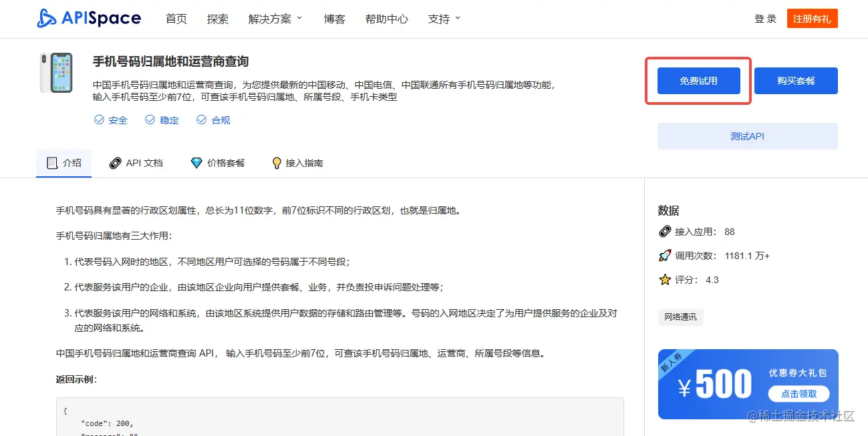
Task: Click the 合规 checkmark icon
Action: pos(202,120)
